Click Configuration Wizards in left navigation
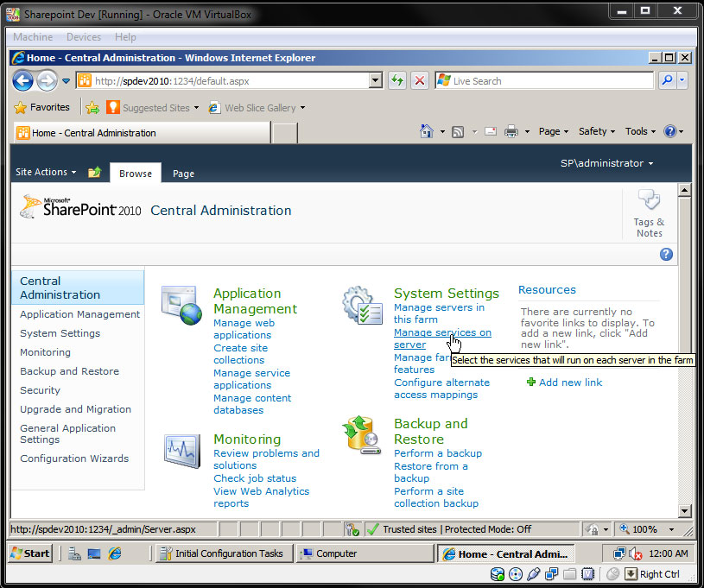704x588 pixels. click(74, 458)
